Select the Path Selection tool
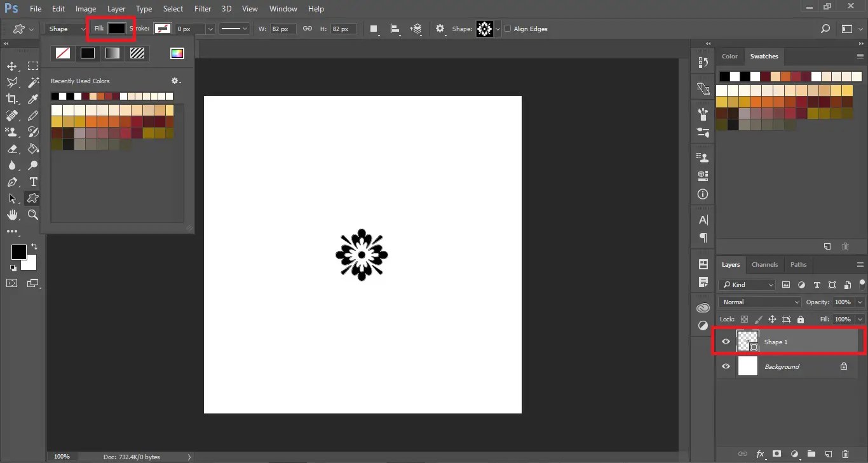868x463 pixels. [x=11, y=198]
